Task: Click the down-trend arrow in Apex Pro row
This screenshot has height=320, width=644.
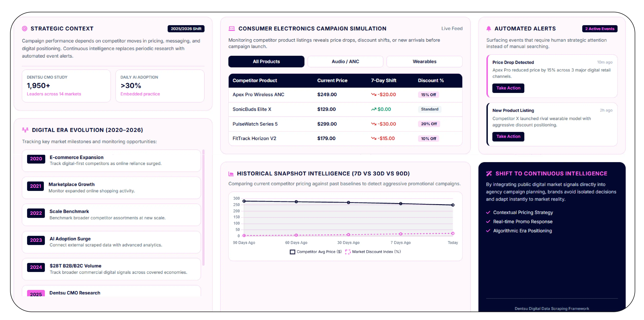Action: click(x=373, y=95)
